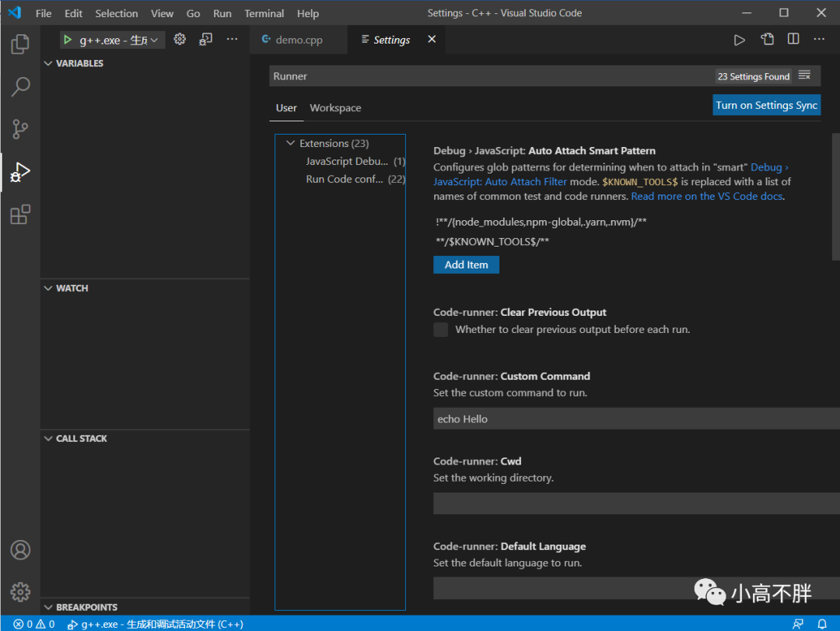Start debugging with green play button
Viewport: 840px width, 631px height.
[68, 40]
